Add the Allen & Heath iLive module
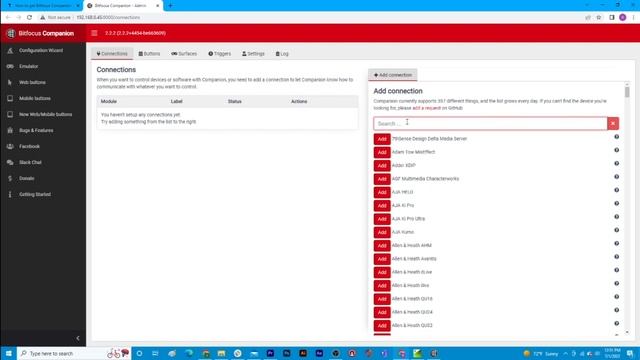 pos(382,286)
